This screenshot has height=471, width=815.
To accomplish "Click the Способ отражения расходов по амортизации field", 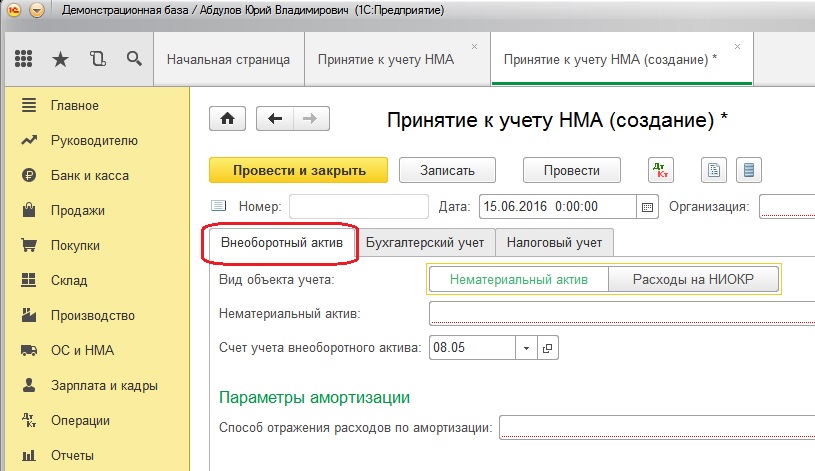I will (657, 427).
